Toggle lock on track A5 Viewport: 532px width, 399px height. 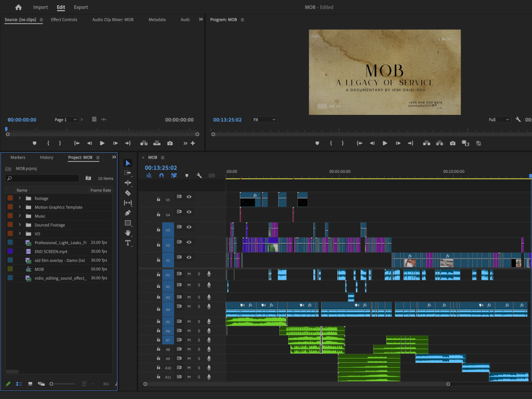[x=159, y=321]
